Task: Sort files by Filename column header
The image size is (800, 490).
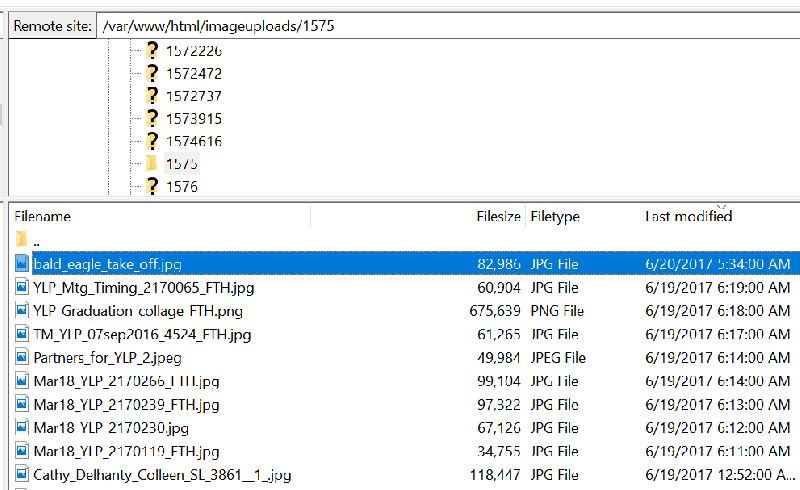Action: (43, 217)
